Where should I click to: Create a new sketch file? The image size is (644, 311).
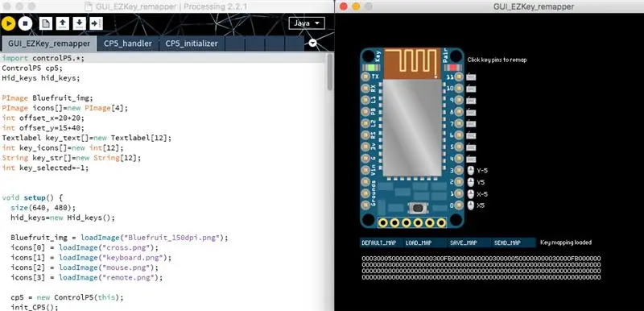pyautogui.click(x=46, y=23)
